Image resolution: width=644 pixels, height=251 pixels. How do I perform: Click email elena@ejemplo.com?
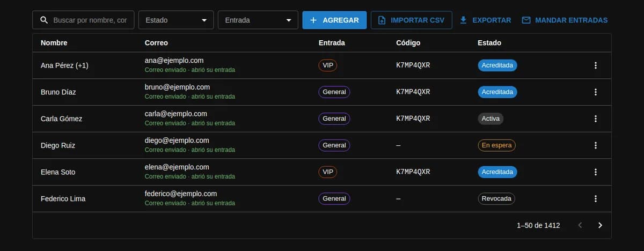(176, 167)
